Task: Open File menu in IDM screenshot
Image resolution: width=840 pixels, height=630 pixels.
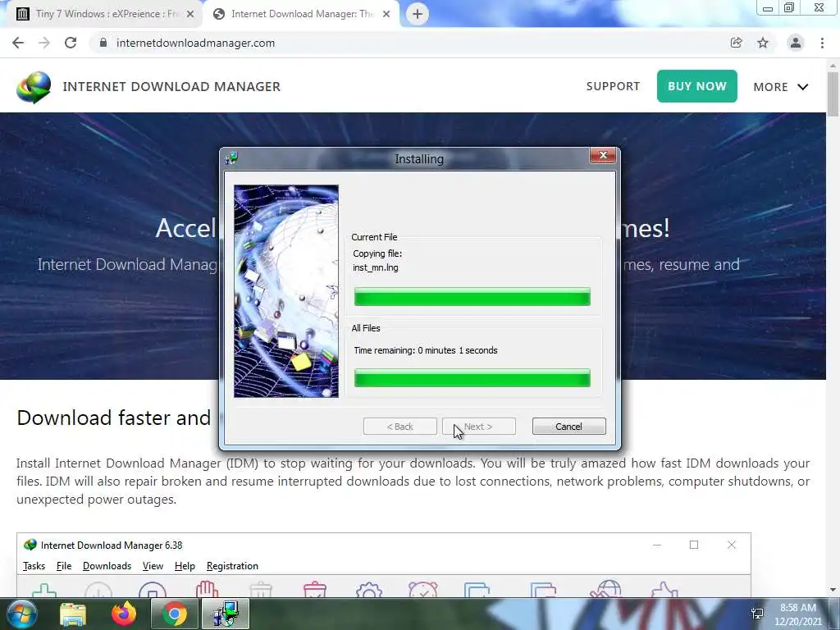Action: pos(64,566)
